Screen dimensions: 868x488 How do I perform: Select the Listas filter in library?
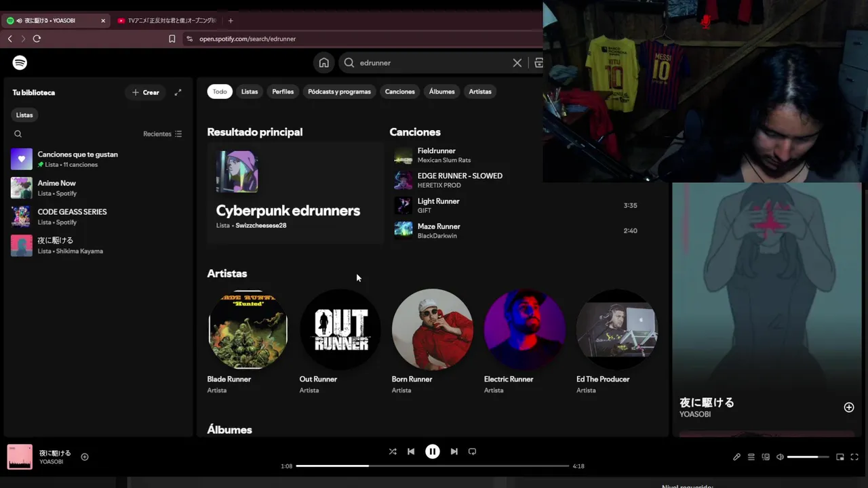point(24,115)
